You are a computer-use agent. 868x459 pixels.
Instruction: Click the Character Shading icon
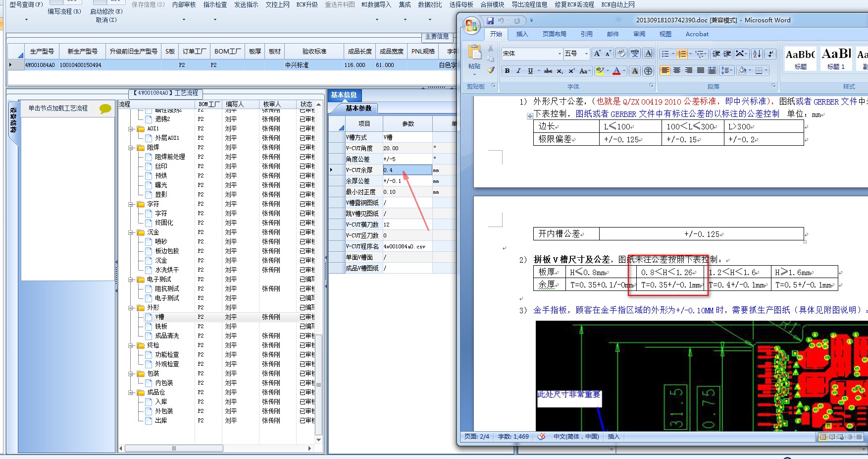pyautogui.click(x=635, y=71)
